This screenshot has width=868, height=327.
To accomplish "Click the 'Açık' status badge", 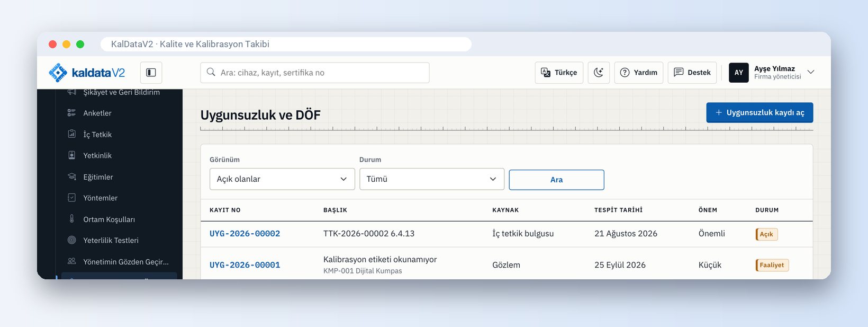I will pyautogui.click(x=766, y=234).
